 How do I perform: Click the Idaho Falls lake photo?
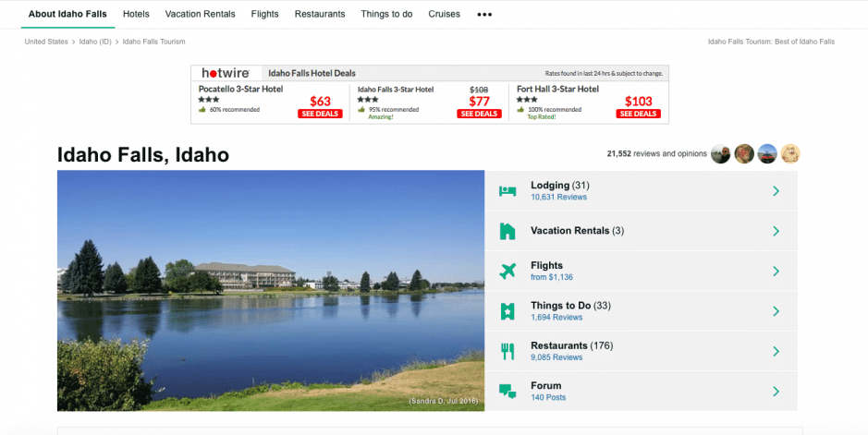point(271,290)
